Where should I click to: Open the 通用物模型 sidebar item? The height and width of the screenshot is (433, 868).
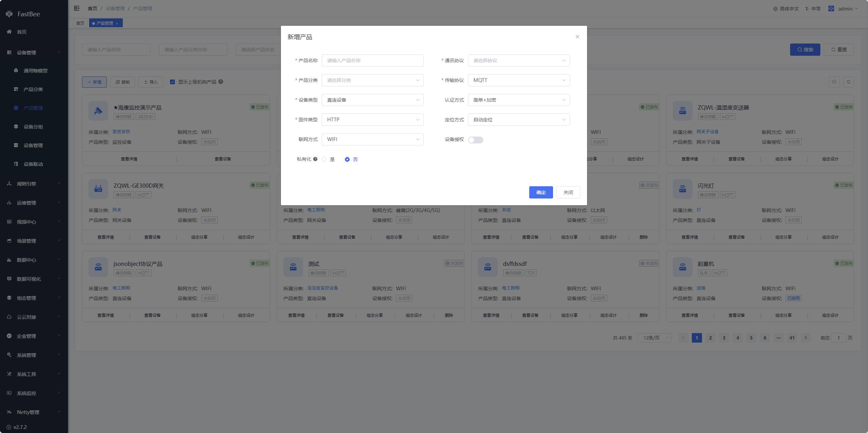point(34,71)
